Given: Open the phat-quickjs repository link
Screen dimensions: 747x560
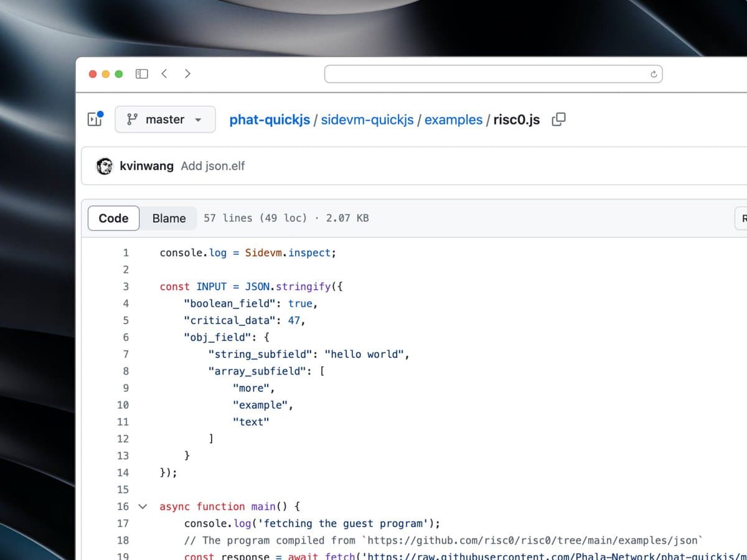Looking at the screenshot, I should pyautogui.click(x=270, y=119).
